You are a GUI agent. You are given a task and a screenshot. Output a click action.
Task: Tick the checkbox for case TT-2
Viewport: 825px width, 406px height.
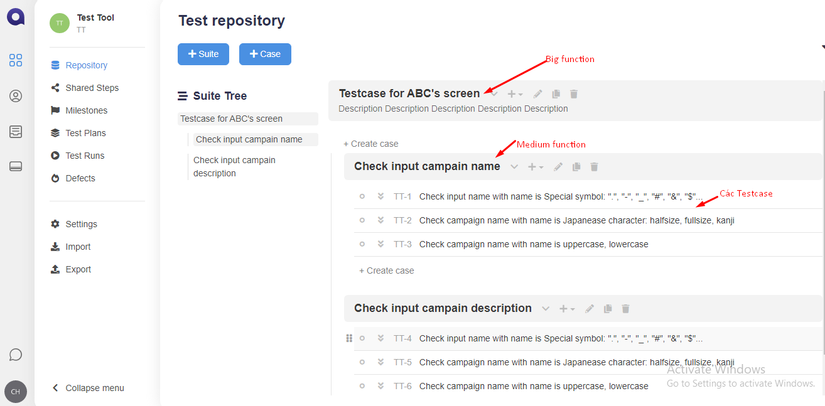(362, 220)
